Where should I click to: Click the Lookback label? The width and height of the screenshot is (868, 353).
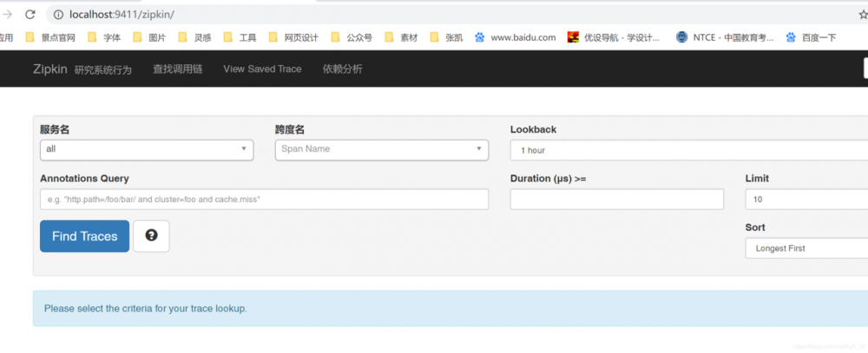pyautogui.click(x=533, y=129)
